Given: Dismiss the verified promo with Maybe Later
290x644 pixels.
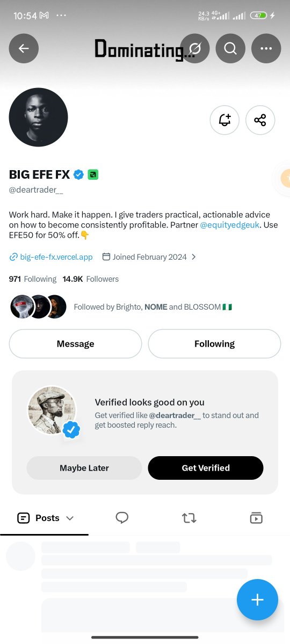Looking at the screenshot, I should 84,468.
